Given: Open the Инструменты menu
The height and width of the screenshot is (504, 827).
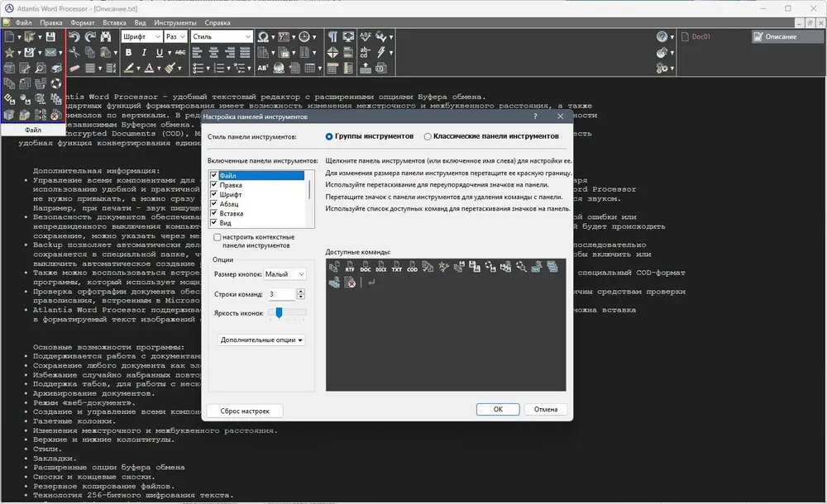Looking at the screenshot, I should point(175,22).
